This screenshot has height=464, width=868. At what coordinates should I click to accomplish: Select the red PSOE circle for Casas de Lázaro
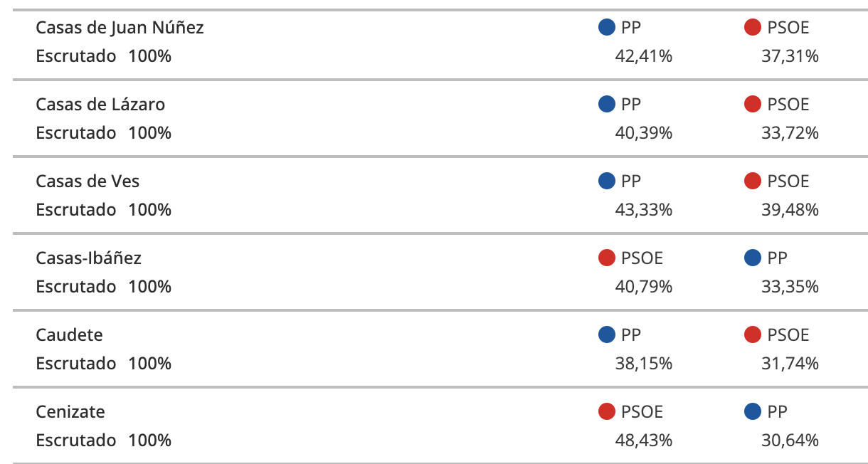[x=753, y=105]
